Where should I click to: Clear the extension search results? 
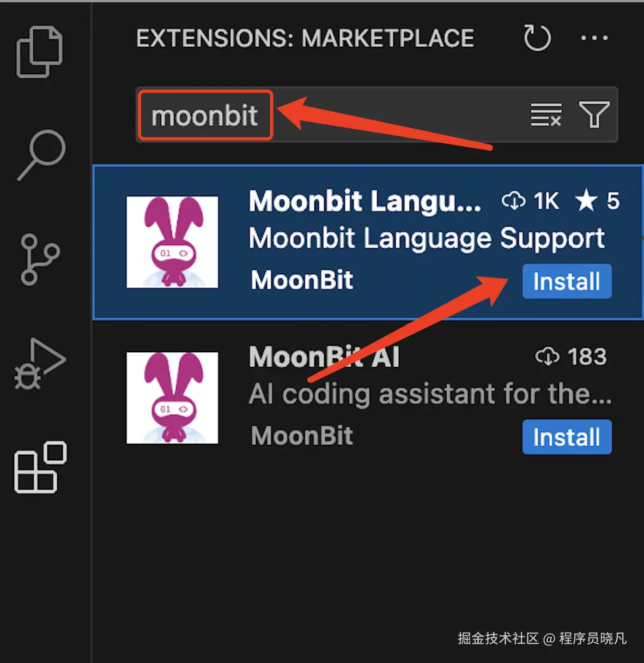[546, 114]
